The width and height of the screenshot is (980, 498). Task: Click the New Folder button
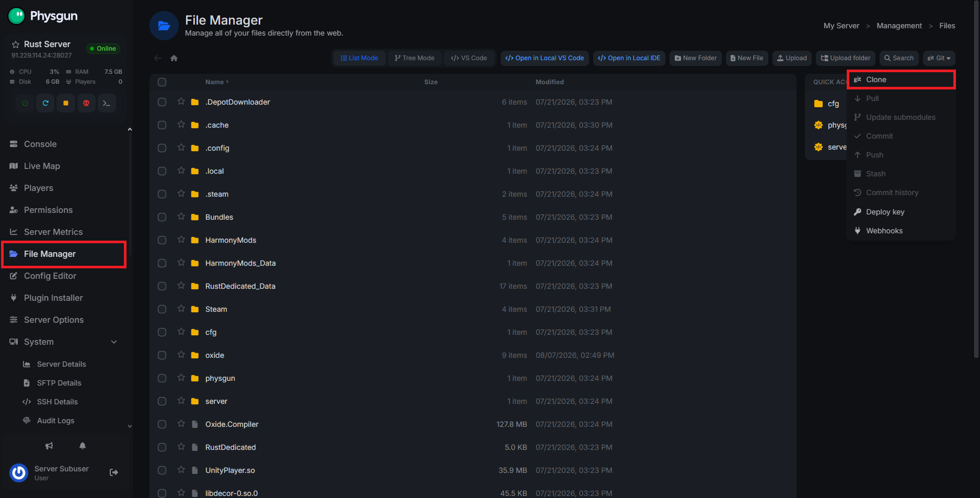696,58
